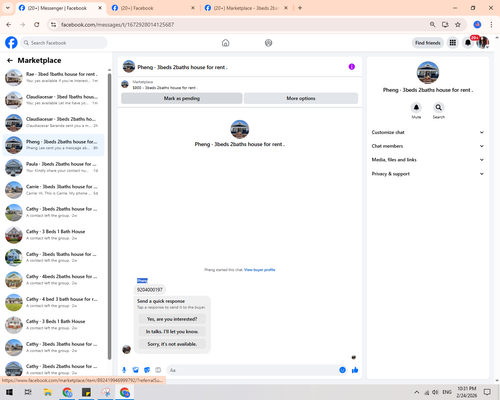500x400 pixels.
Task: Open the Chrome three-dot menu
Action: pos(491,24)
